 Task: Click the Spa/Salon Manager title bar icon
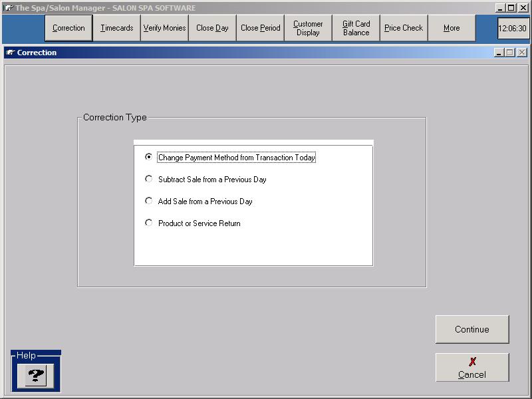[x=8, y=8]
